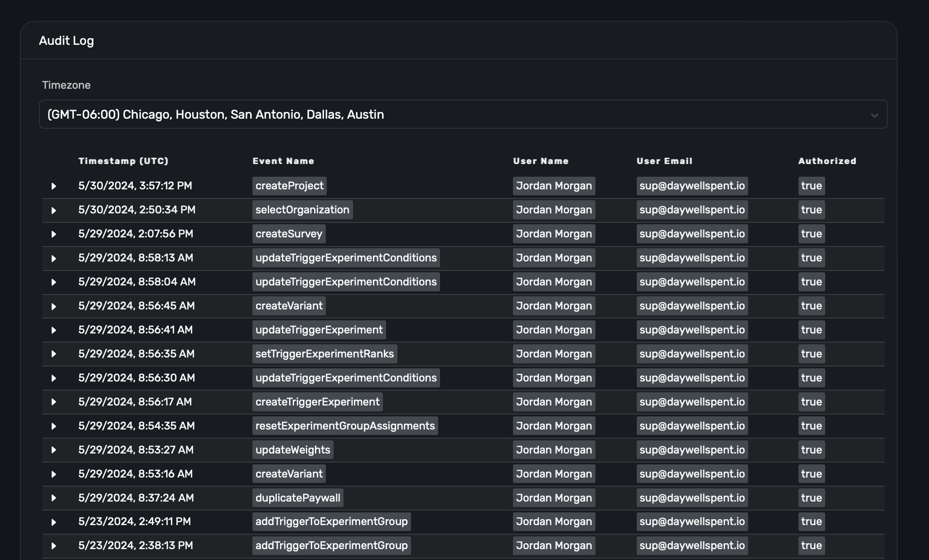The height and width of the screenshot is (560, 929).
Task: Expand the 2:38:13 PM addTriggerToExperimentGroup row
Action: click(x=53, y=546)
